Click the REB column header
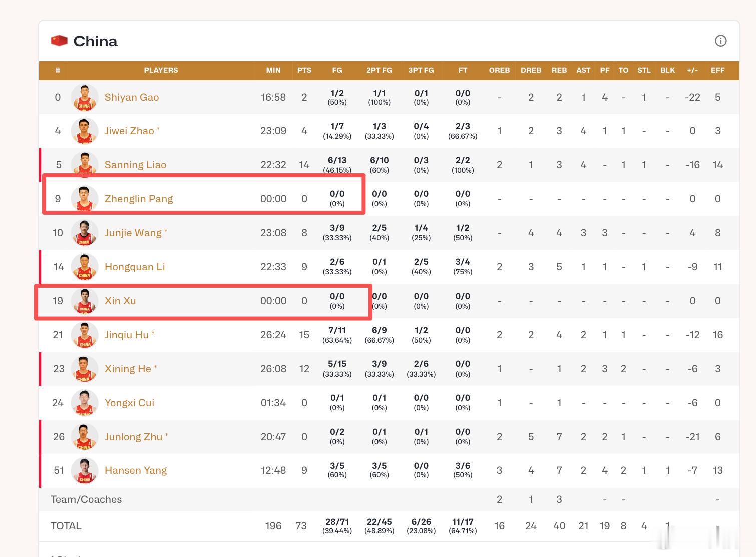The height and width of the screenshot is (557, 756). pos(559,70)
